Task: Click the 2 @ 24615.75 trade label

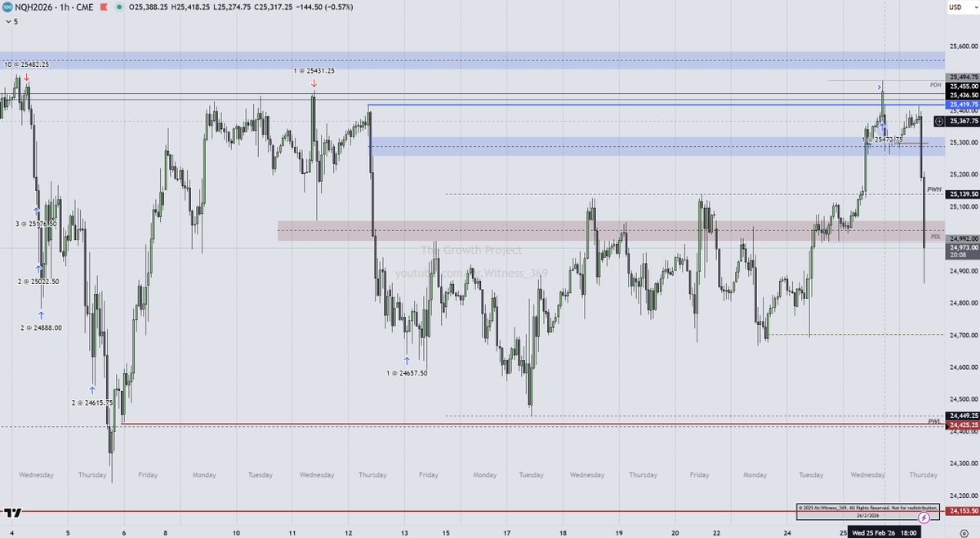Action: (x=92, y=403)
